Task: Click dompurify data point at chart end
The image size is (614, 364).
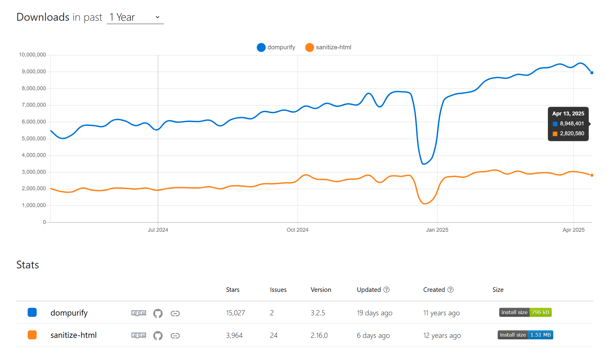Action: click(x=591, y=73)
